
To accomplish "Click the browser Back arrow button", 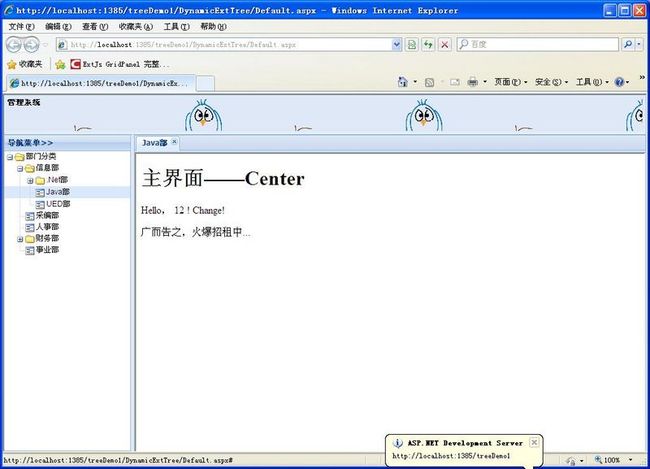I will 14,44.
